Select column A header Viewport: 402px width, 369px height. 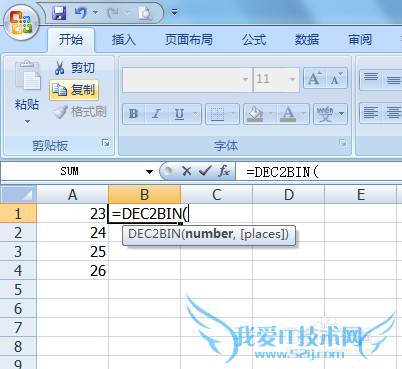point(72,194)
